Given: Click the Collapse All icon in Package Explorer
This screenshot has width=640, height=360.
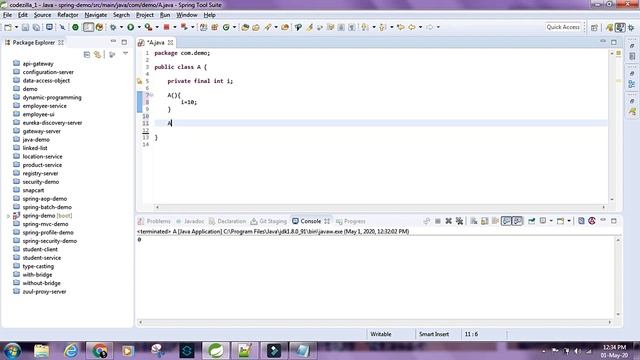Looking at the screenshot, I should click(x=87, y=54).
